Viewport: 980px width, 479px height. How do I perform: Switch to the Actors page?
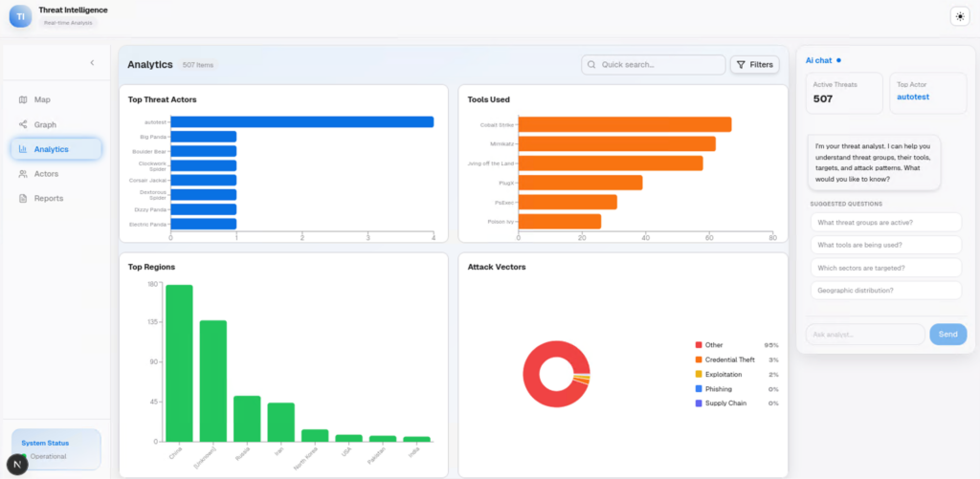click(x=46, y=174)
